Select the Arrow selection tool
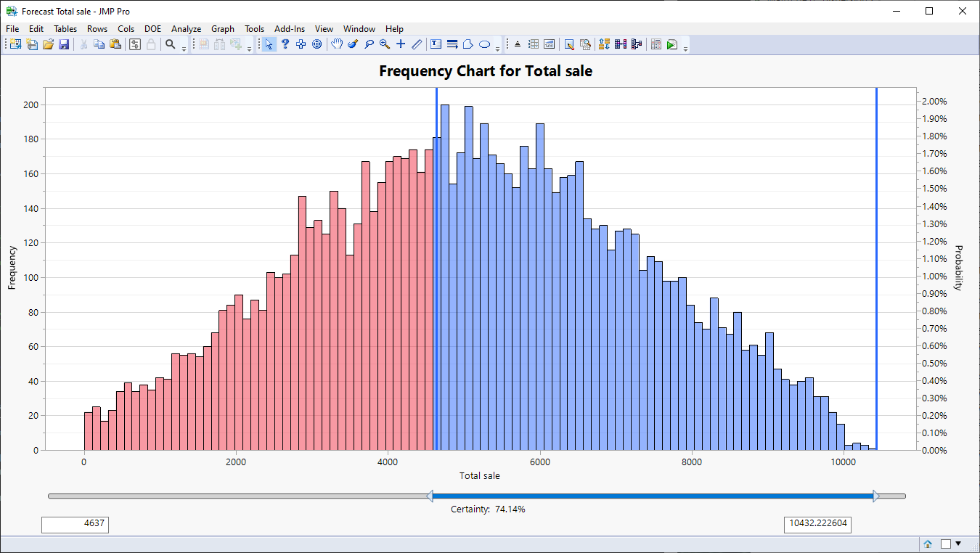Viewport: 980px width, 553px height. coord(269,44)
